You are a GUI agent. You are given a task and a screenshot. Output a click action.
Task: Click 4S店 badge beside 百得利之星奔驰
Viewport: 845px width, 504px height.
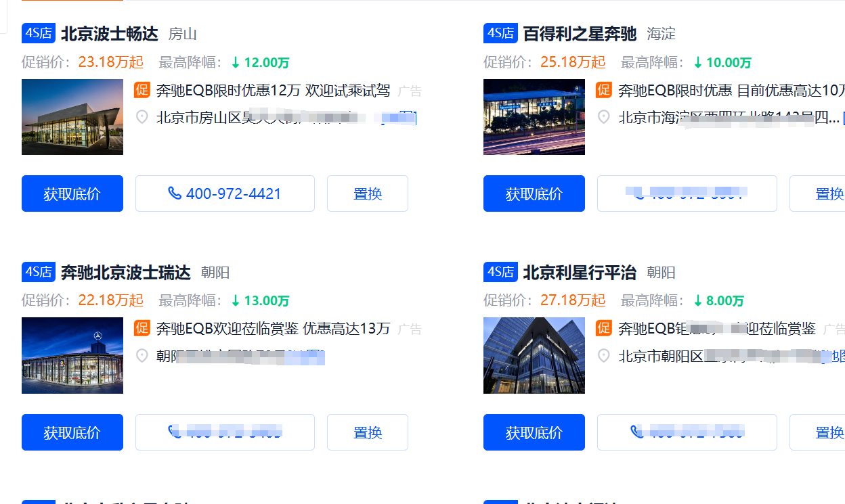click(500, 33)
